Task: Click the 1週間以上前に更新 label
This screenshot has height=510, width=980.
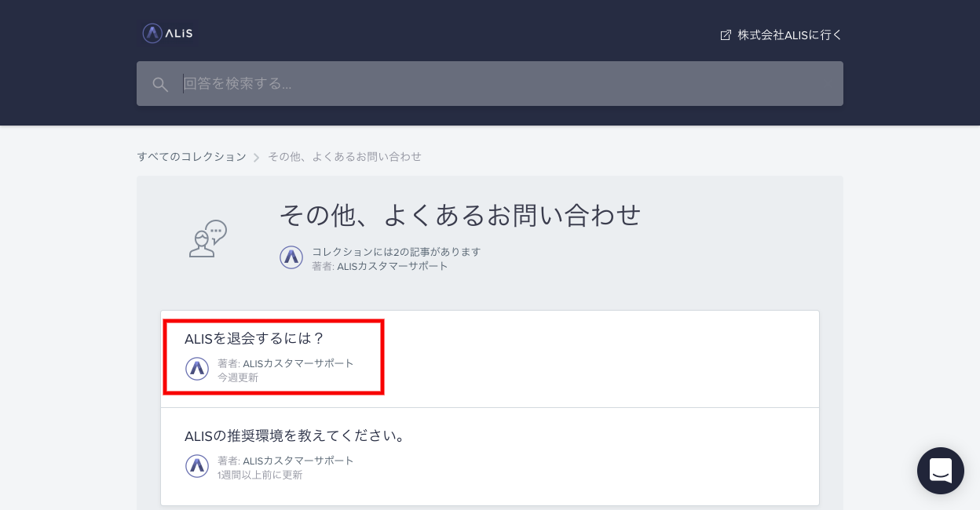Action: (x=260, y=475)
